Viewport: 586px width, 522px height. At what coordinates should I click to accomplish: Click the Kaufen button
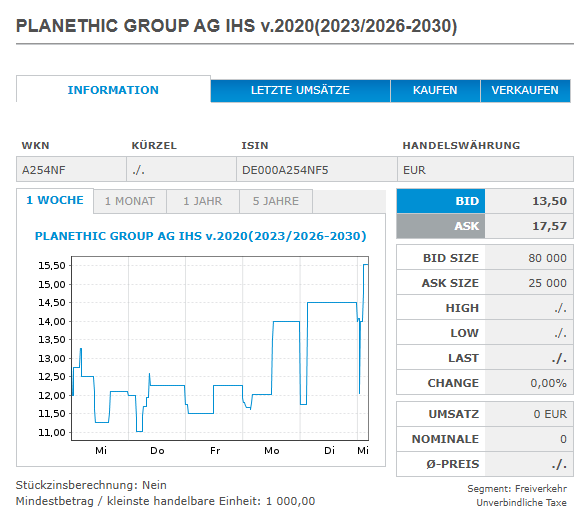(435, 90)
